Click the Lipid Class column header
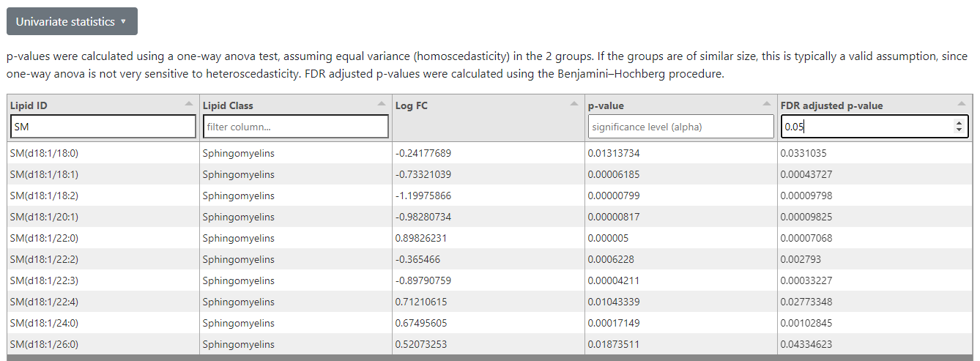This screenshot has width=980, height=361. (x=228, y=105)
